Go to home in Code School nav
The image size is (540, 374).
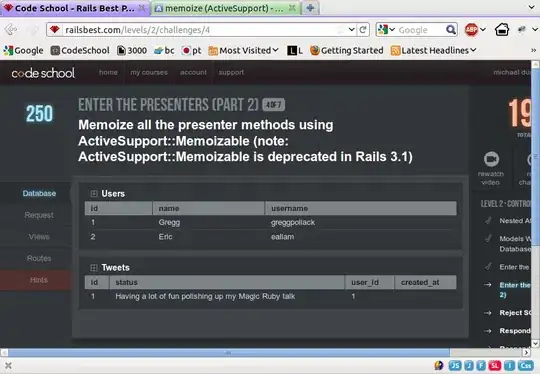point(108,72)
